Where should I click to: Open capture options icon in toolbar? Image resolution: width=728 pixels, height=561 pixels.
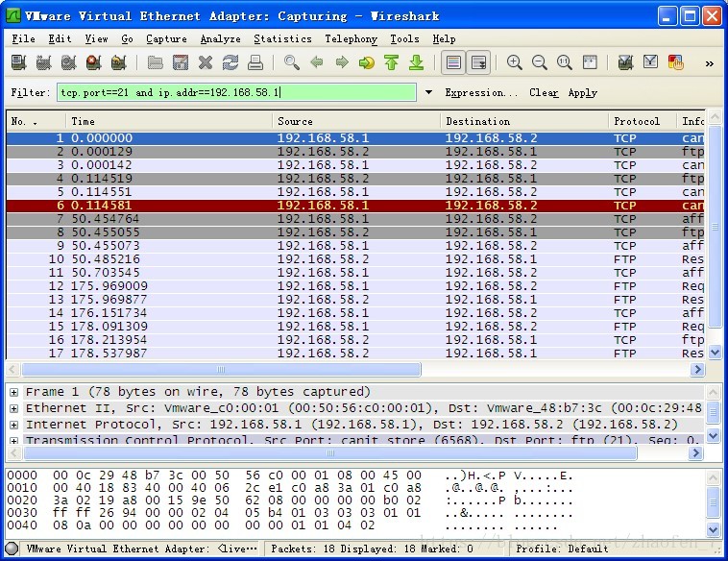[43, 62]
